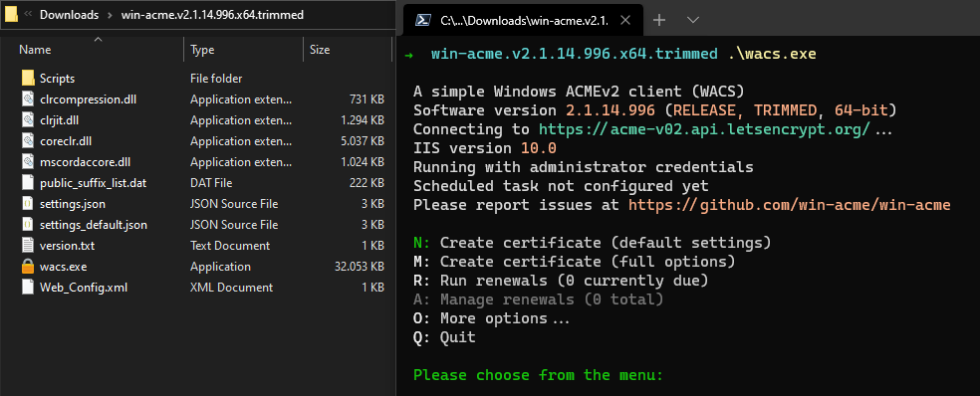Viewport: 980px width, 396px height.
Task: Select the coreclr.dll file name
Action: click(66, 141)
